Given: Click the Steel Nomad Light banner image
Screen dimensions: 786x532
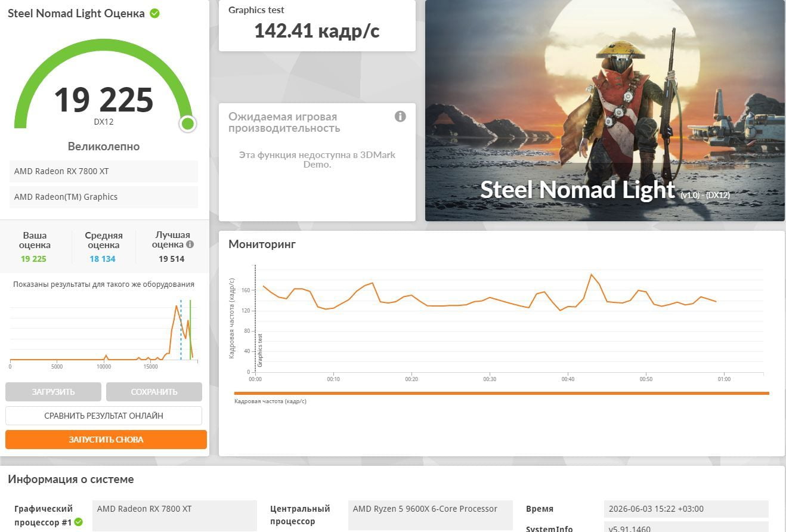Looking at the screenshot, I should coord(605,110).
